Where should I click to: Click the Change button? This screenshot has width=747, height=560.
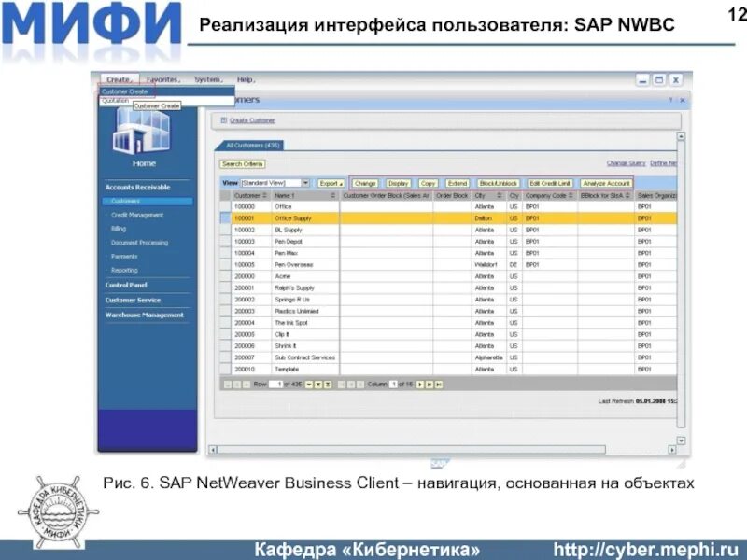(365, 183)
